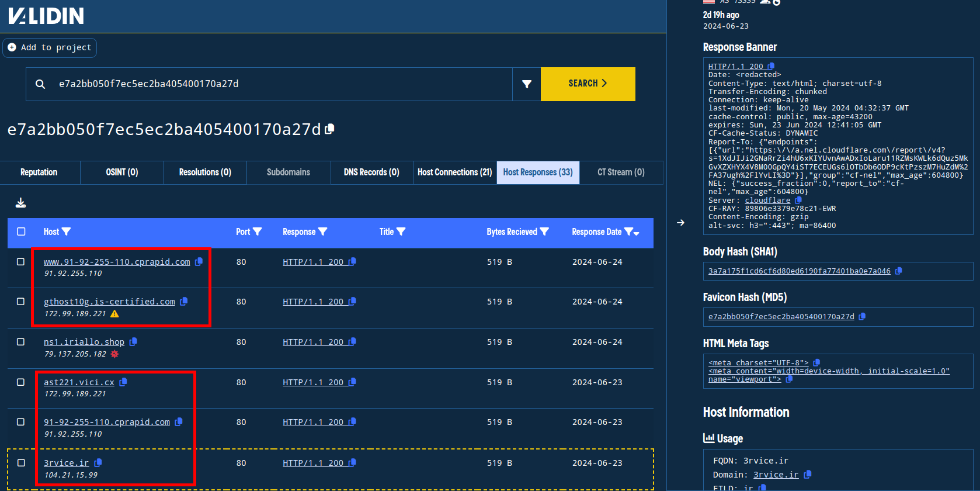
Task: Open the body hash 3a7a175f1cd6cf6d80ed6190fa77401ba0e7a046 link
Action: (800, 271)
